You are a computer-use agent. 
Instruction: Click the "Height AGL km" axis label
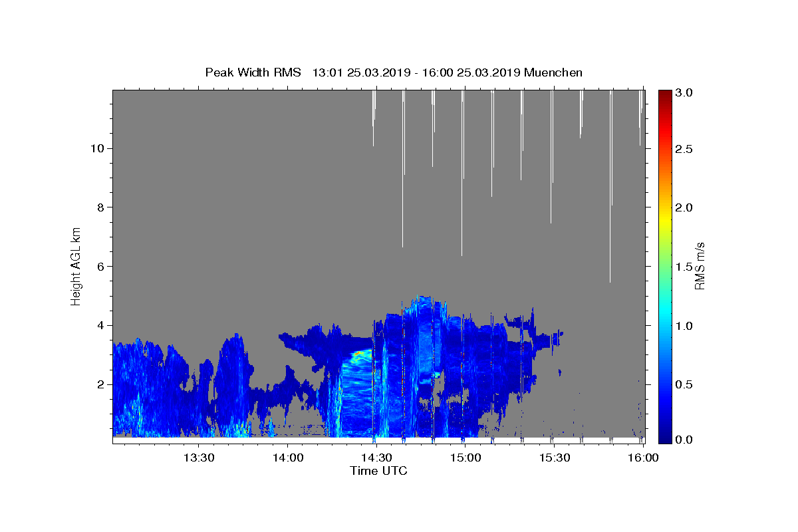coord(76,265)
